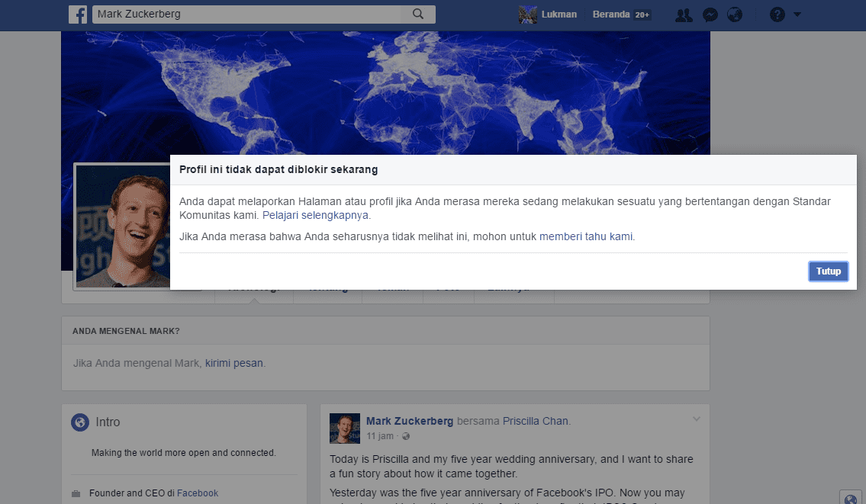866x504 pixels.
Task: Expand the account dropdown arrow
Action: click(x=797, y=15)
